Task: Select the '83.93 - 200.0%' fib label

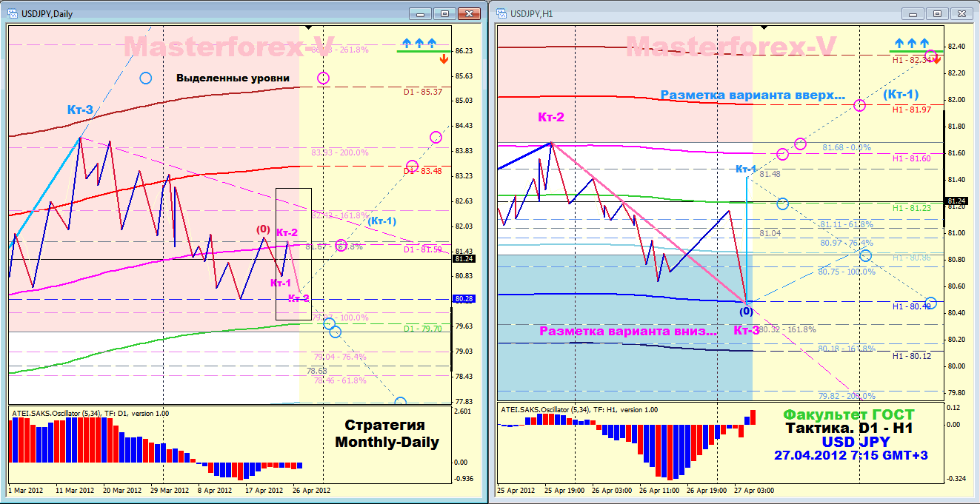Action: click(x=340, y=152)
